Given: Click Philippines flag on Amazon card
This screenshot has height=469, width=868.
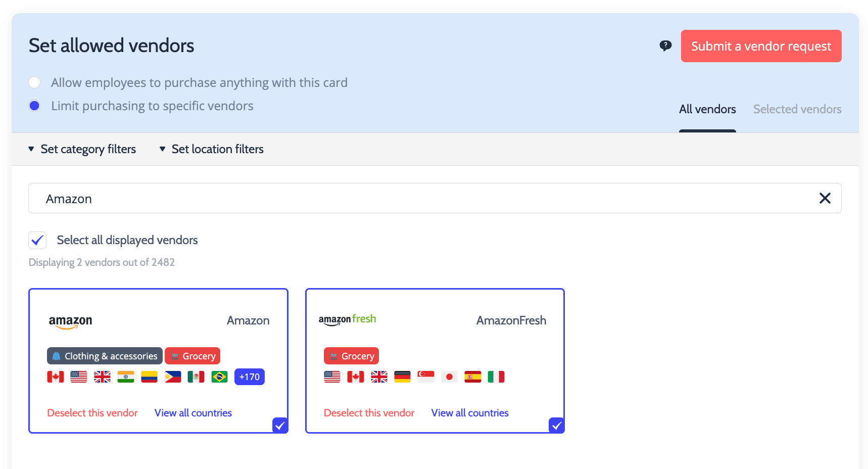Looking at the screenshot, I should coord(173,377).
